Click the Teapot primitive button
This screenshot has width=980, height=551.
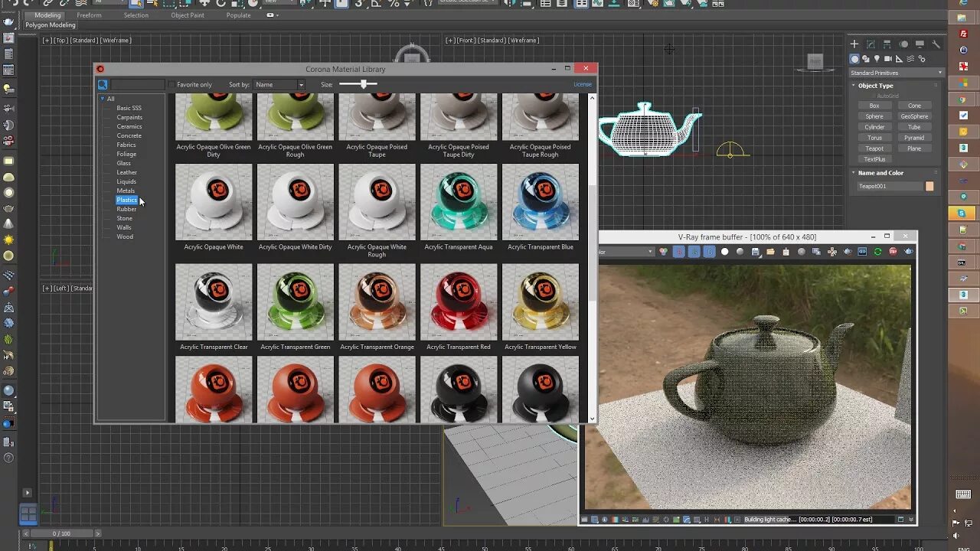[874, 148]
